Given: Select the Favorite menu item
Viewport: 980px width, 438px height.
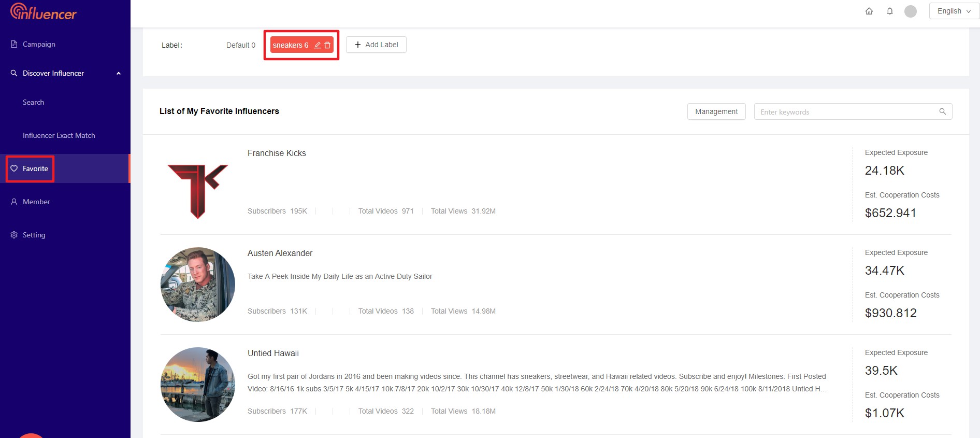Looking at the screenshot, I should (65, 168).
